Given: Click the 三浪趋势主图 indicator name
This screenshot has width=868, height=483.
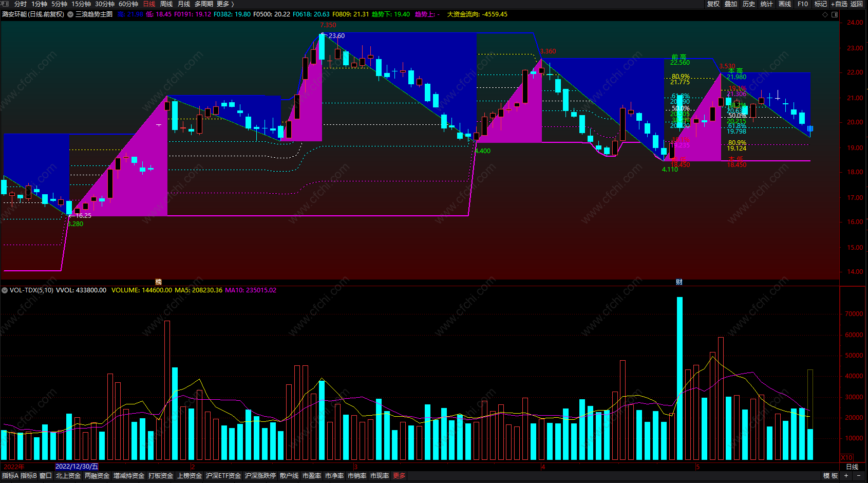Looking at the screenshot, I should [94, 14].
